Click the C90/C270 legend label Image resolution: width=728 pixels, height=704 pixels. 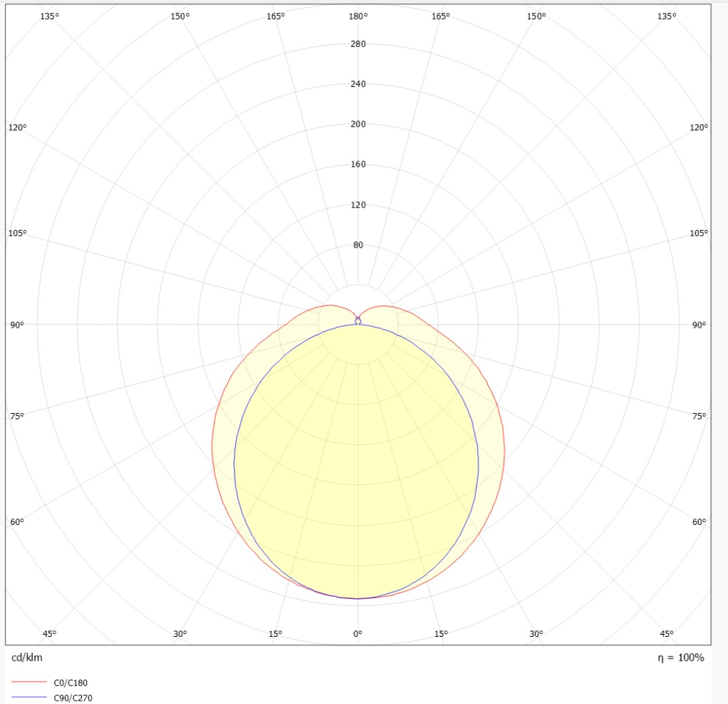(73, 698)
